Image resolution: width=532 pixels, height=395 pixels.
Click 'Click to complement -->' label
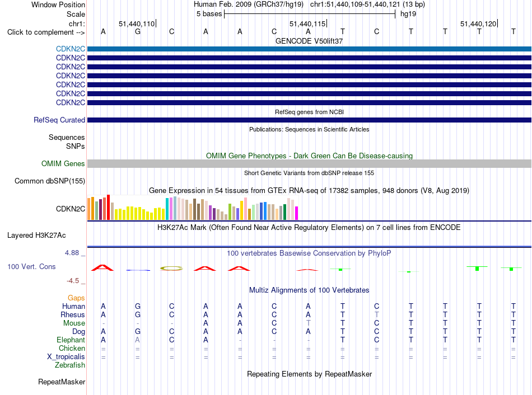coord(46,32)
